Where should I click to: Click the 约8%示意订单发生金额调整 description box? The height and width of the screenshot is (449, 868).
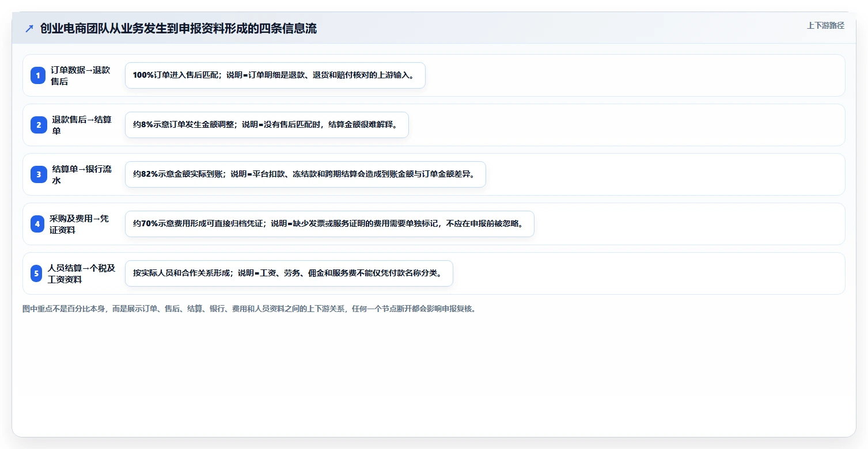267,125
